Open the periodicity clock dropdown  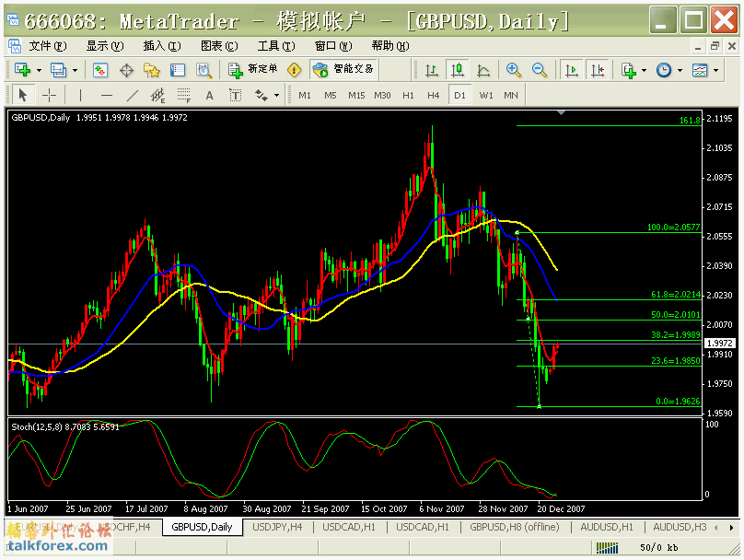[679, 70]
